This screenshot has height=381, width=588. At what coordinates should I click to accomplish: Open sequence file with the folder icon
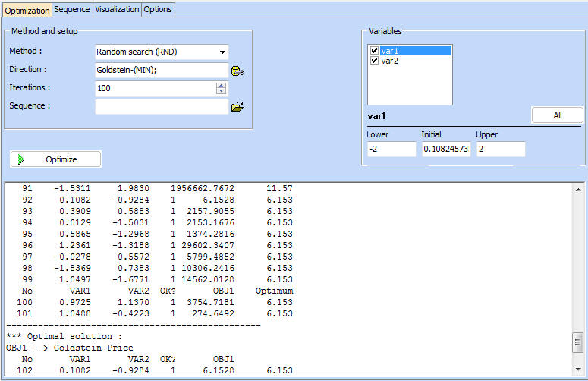(x=237, y=107)
